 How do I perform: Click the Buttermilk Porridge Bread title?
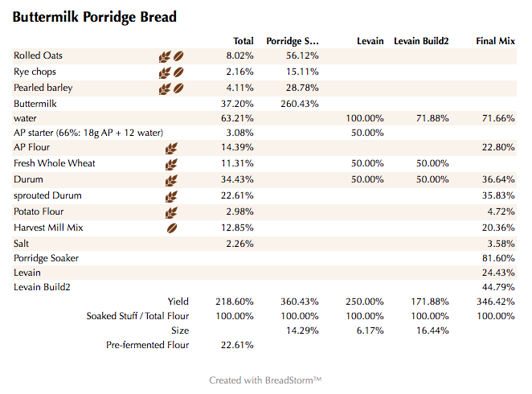[95, 17]
